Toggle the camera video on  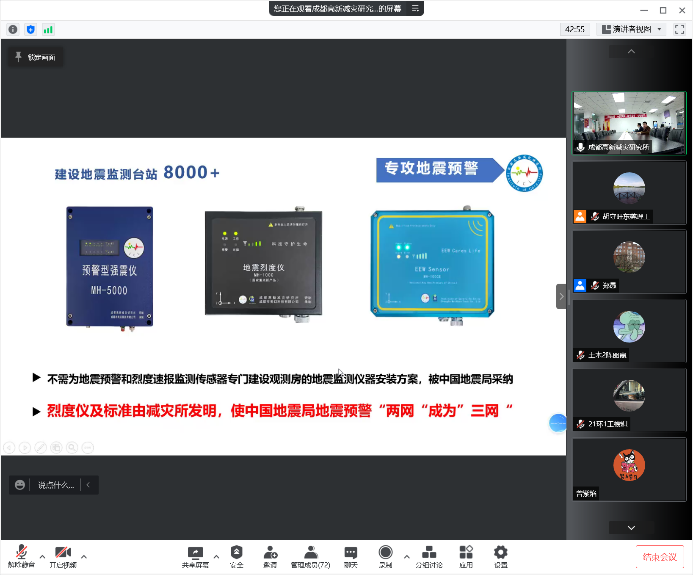pos(63,555)
